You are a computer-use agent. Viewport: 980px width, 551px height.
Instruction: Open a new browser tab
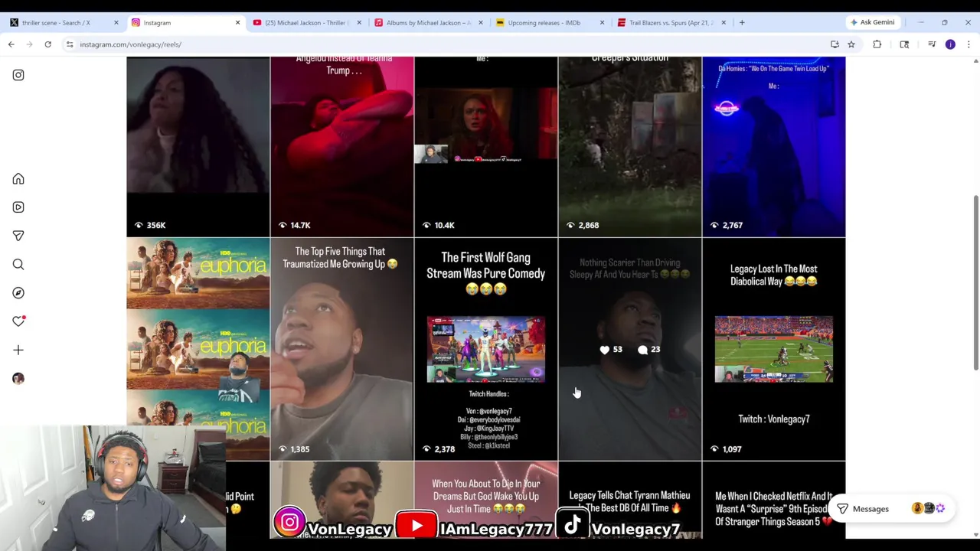click(x=742, y=23)
